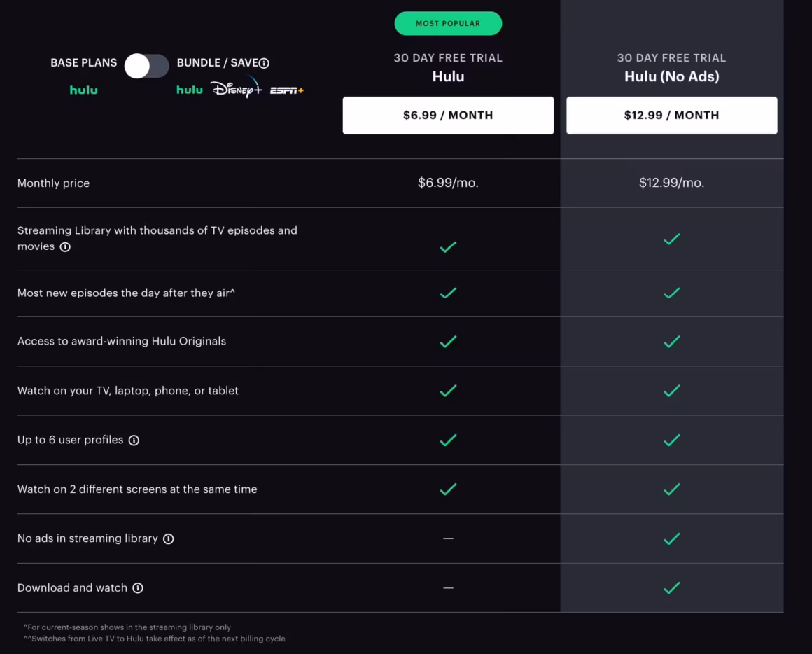Open info for Download and watch
The width and height of the screenshot is (812, 654).
tap(139, 588)
